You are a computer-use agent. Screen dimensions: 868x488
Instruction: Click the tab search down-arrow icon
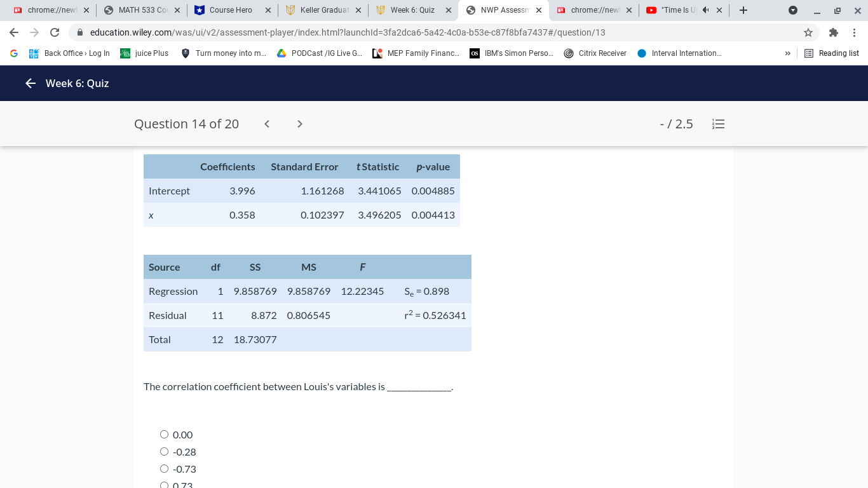pyautogui.click(x=792, y=10)
